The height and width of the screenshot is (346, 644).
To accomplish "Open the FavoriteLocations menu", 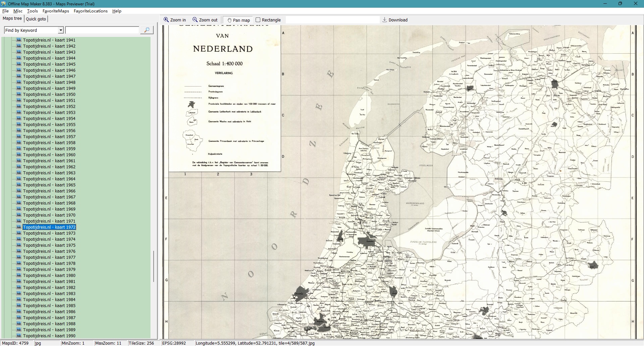I will (91, 11).
